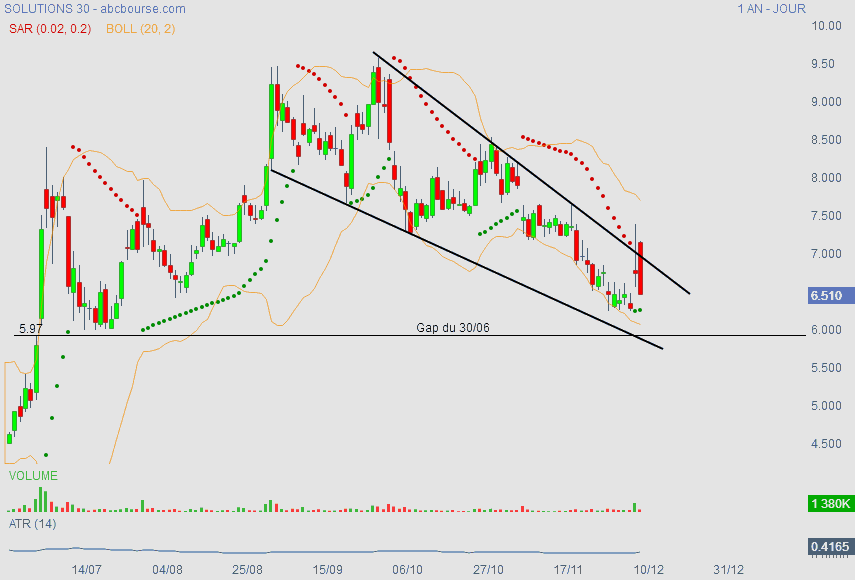
Task: Click the 04/08 date label
Action: (x=167, y=570)
